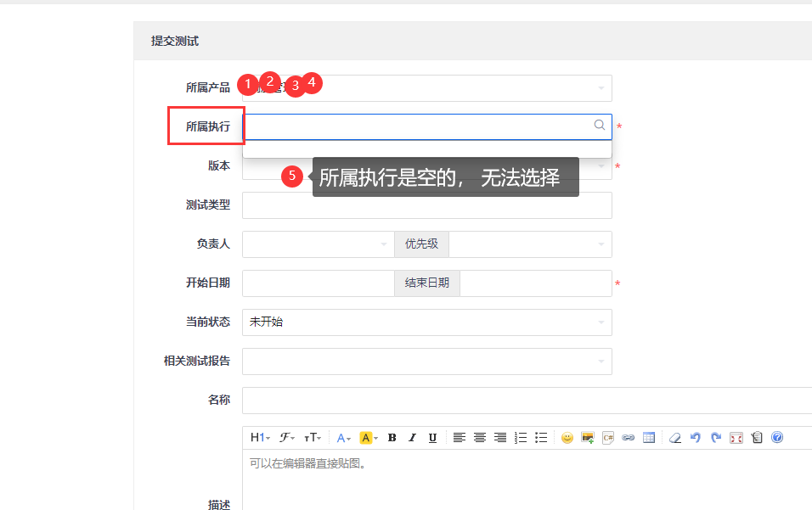Center align text in editor

pos(480,438)
